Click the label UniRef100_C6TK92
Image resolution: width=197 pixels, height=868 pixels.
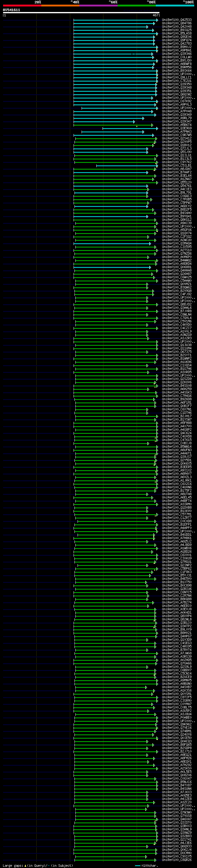[176, 101]
